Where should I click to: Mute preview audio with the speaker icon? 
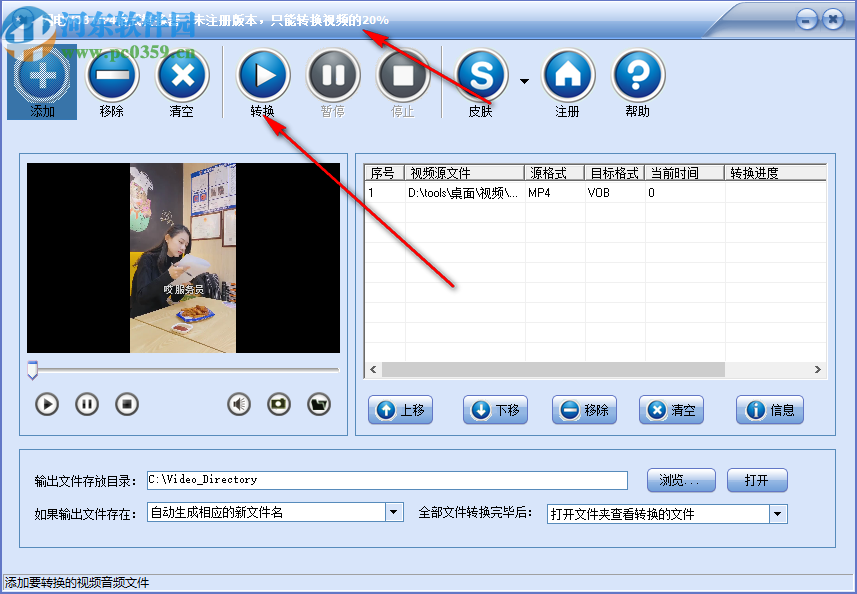pos(238,404)
